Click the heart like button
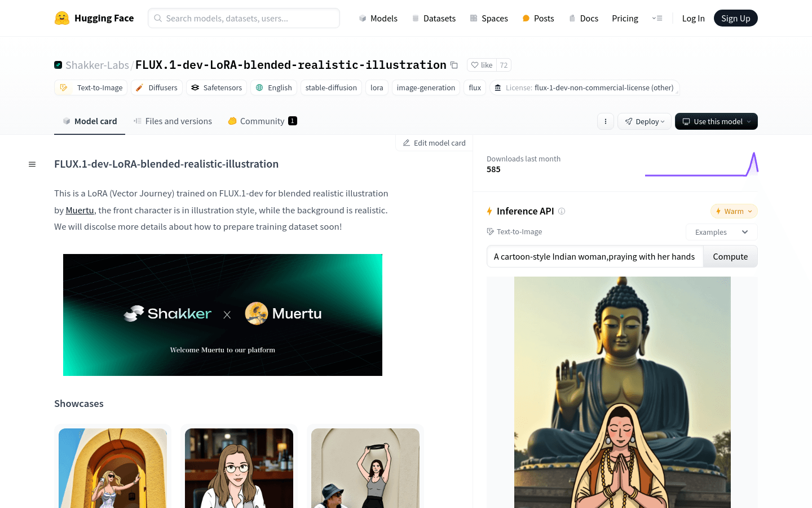Viewport: 812px width, 508px height. [x=482, y=65]
